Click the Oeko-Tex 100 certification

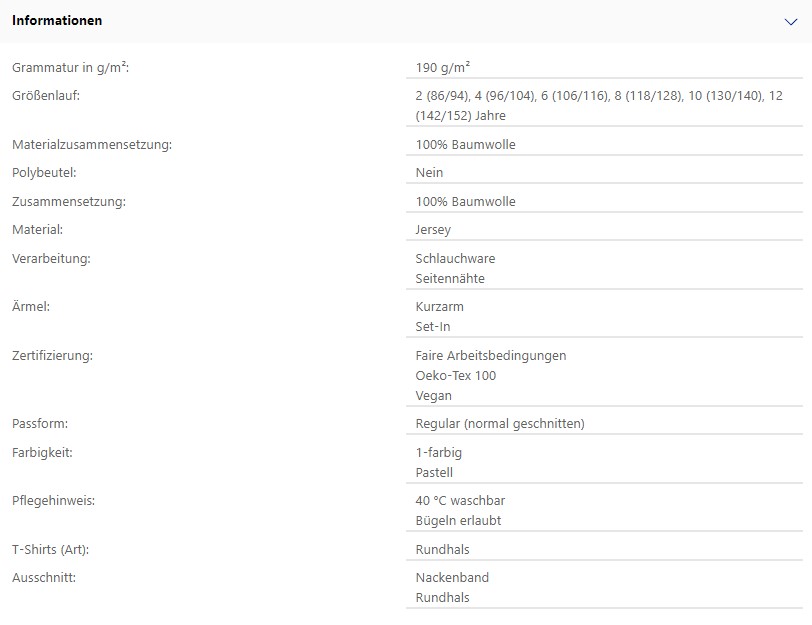pos(456,375)
